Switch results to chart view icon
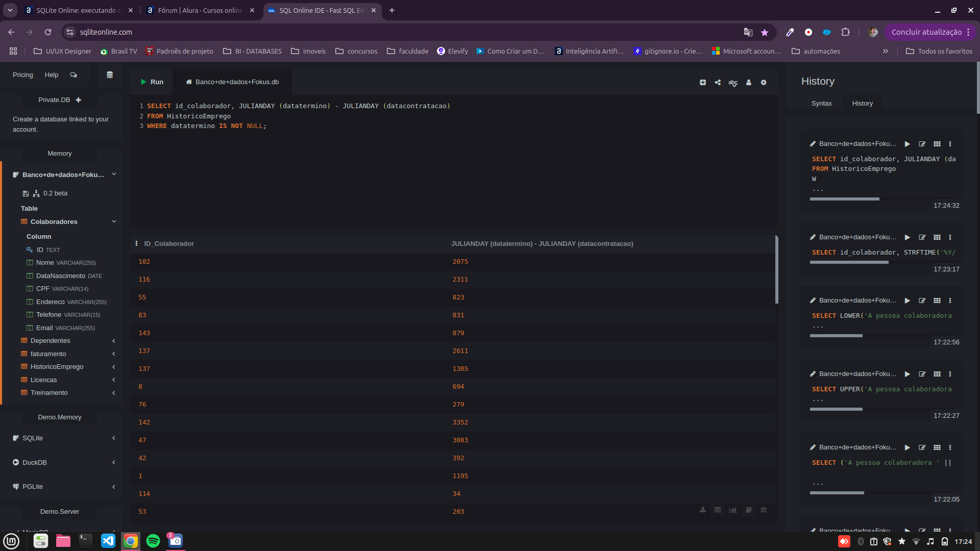 point(733,510)
